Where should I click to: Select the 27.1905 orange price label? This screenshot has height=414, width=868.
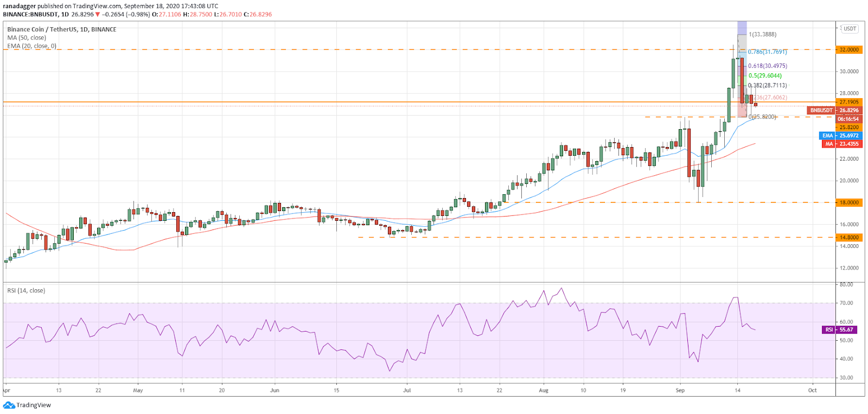coord(849,102)
